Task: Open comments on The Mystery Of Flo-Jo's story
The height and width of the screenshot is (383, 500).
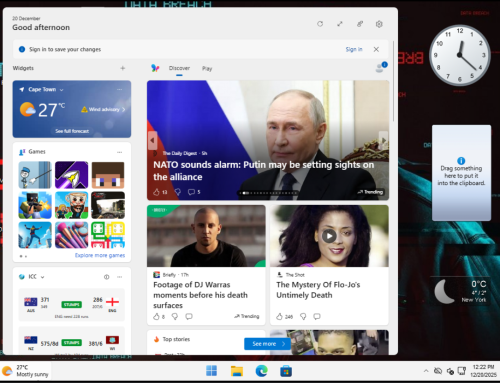Action: pos(317,316)
